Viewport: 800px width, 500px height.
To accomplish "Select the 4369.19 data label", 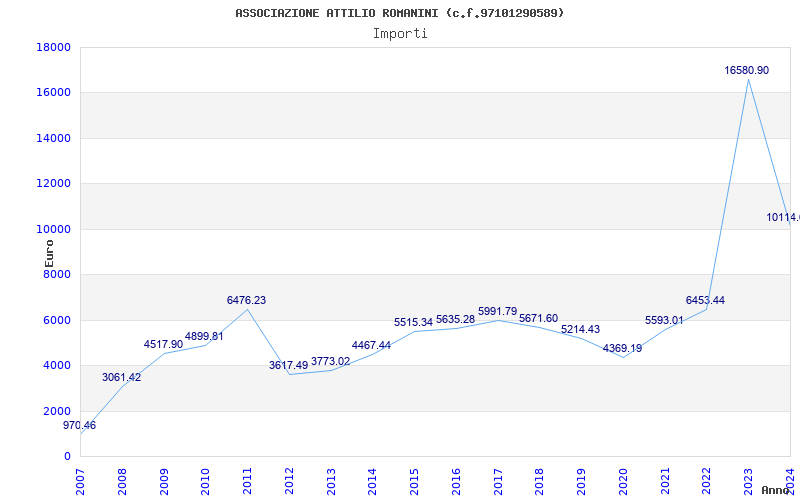I will pyautogui.click(x=622, y=348).
